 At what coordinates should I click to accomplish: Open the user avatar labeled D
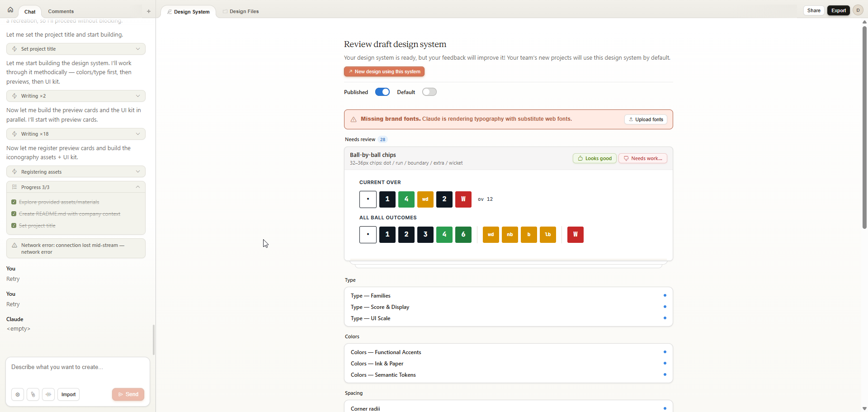tap(858, 10)
